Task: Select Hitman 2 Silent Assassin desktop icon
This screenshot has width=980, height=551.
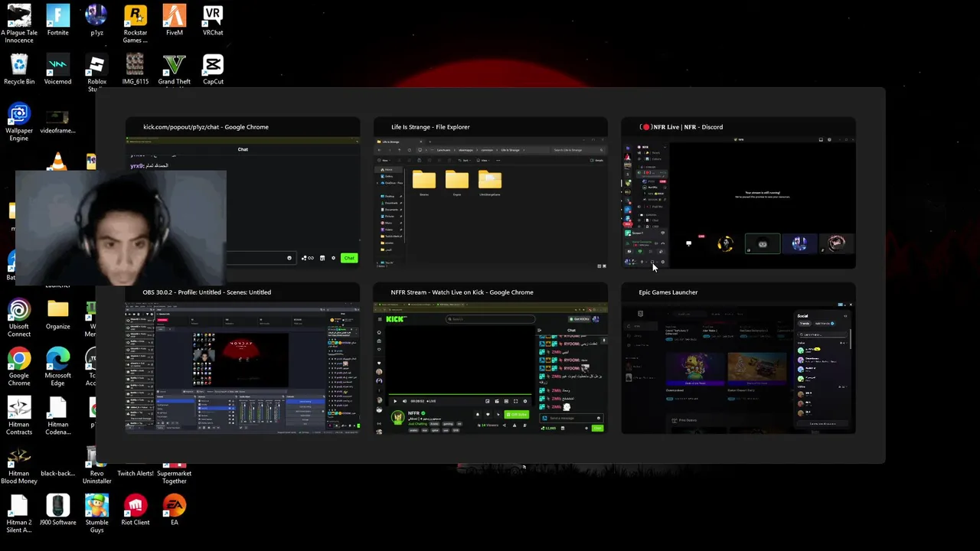Action: 19,514
